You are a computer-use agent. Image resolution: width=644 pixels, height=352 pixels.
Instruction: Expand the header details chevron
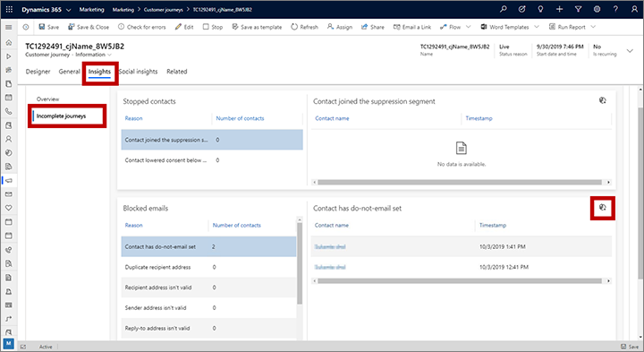(630, 50)
